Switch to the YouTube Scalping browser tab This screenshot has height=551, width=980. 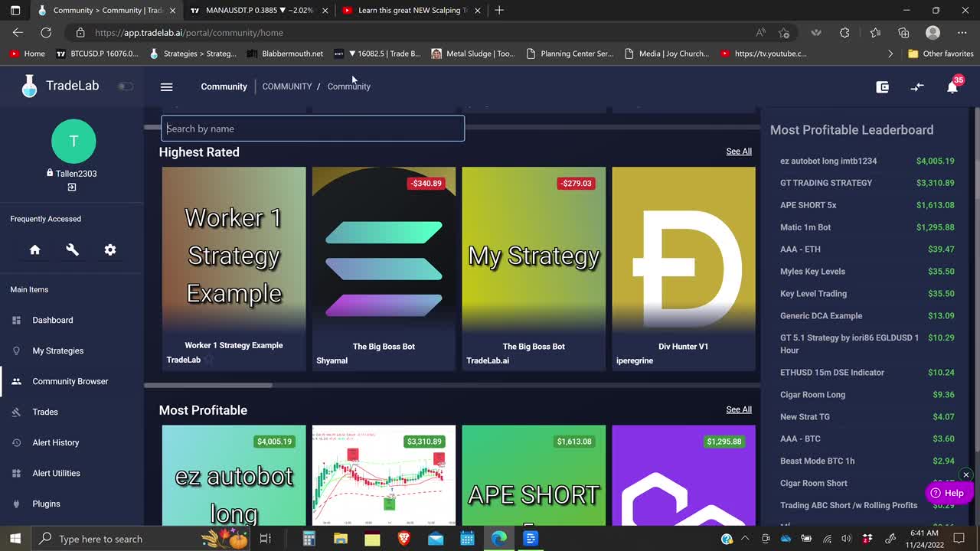[x=412, y=10]
